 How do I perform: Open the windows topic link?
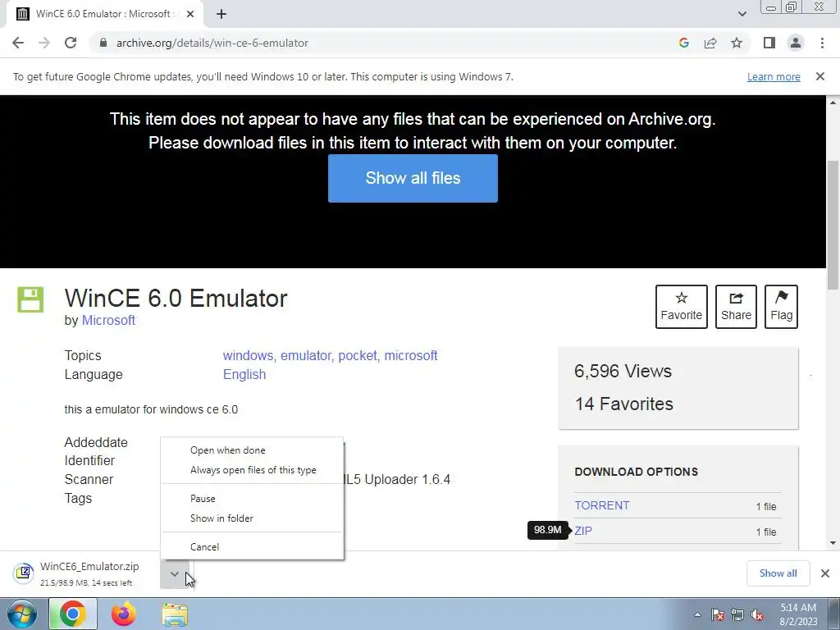[248, 356]
